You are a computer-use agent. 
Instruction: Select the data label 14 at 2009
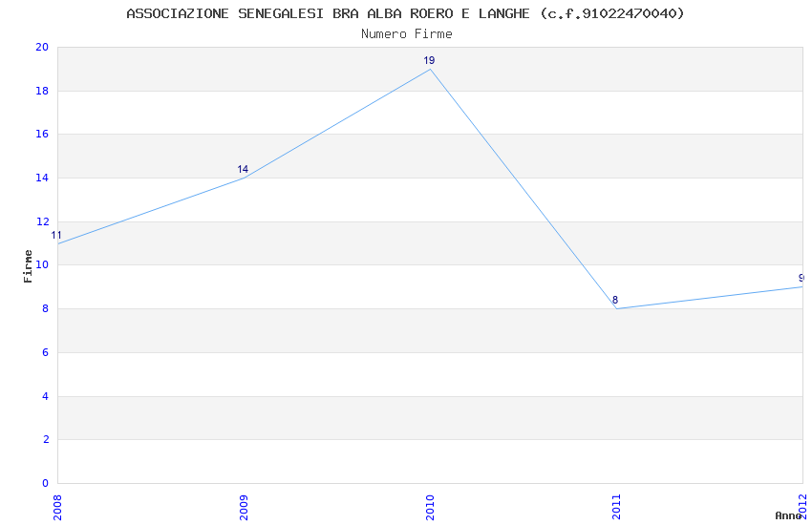[x=243, y=169]
